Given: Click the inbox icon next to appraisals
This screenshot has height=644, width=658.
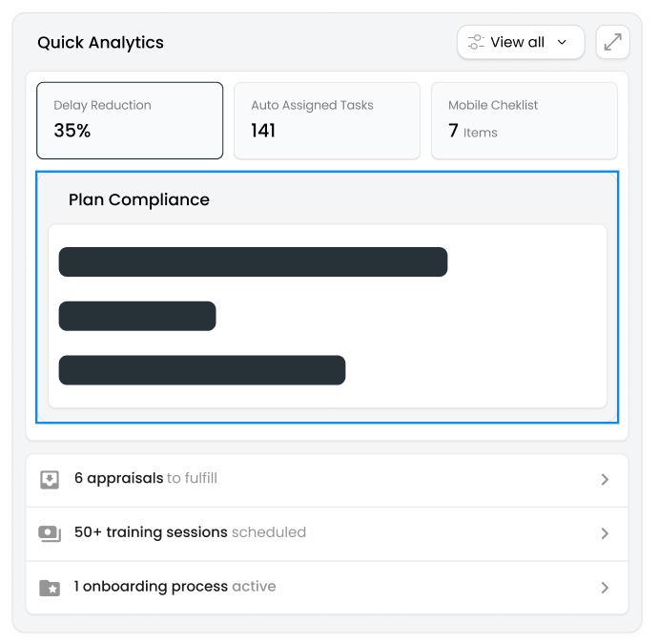Looking at the screenshot, I should (x=50, y=479).
